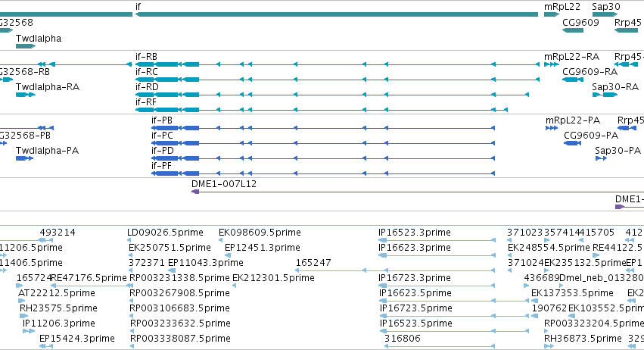644x350 pixels.
Task: Open transcript if-RB
Action: tap(337, 64)
